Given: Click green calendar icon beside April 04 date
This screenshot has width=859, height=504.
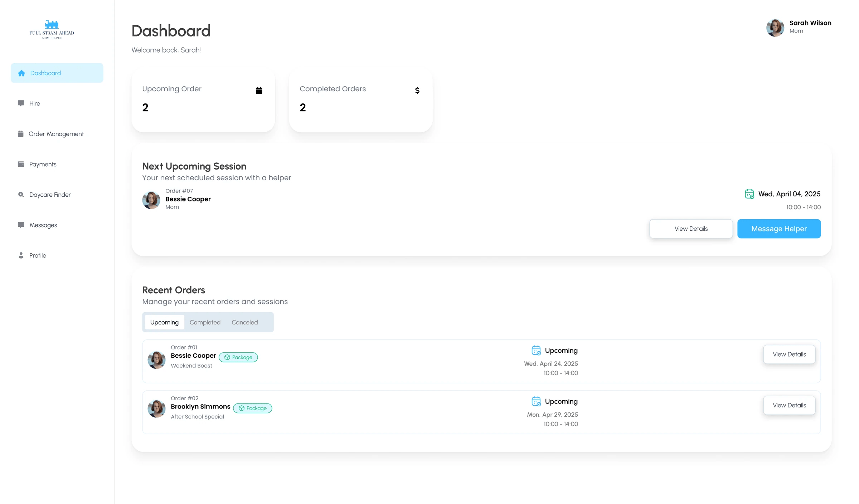Looking at the screenshot, I should 749,194.
